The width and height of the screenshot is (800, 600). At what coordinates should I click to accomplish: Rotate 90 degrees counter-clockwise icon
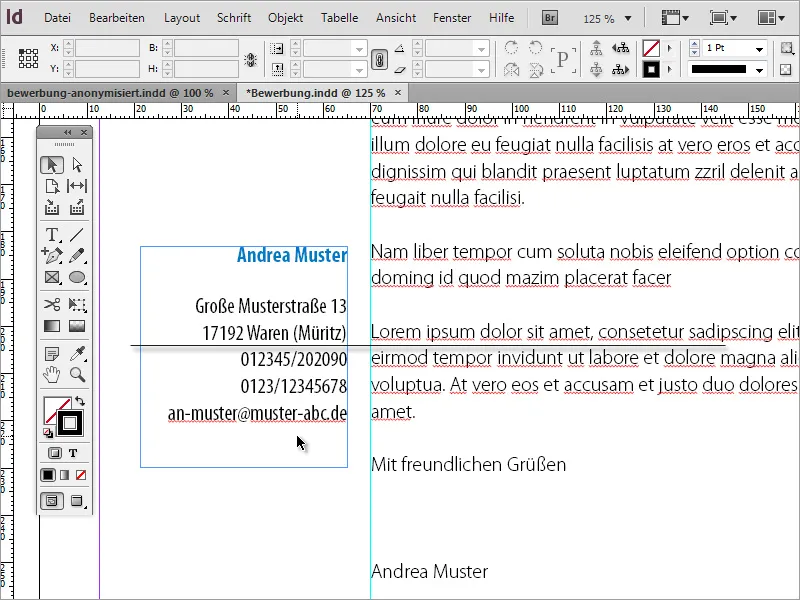click(535, 48)
